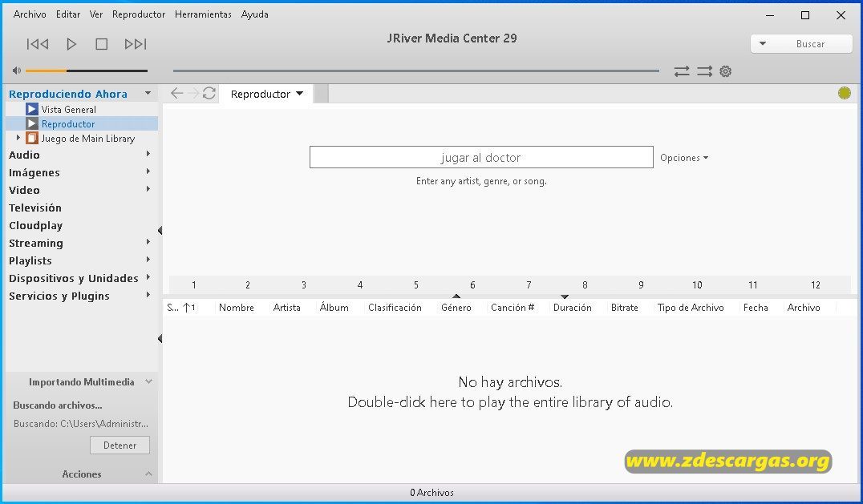Navigate back with the left arrow
Screen dimensions: 863x504
pyautogui.click(x=176, y=93)
